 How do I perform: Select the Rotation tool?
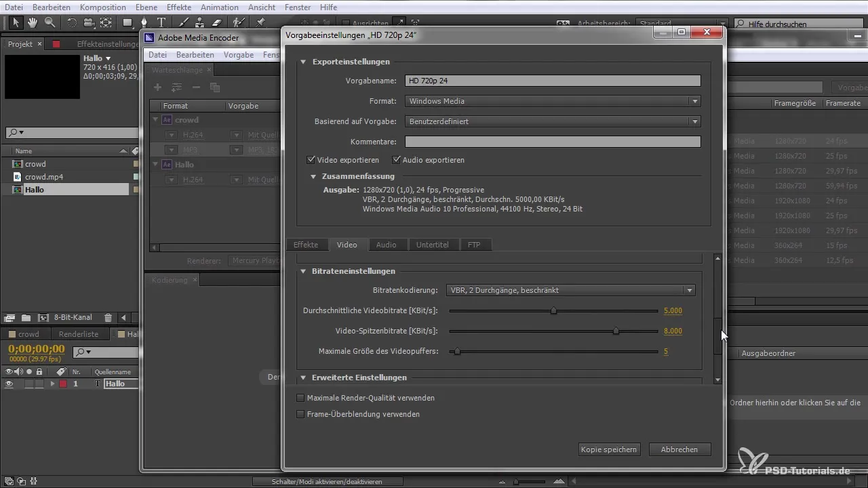(72, 22)
